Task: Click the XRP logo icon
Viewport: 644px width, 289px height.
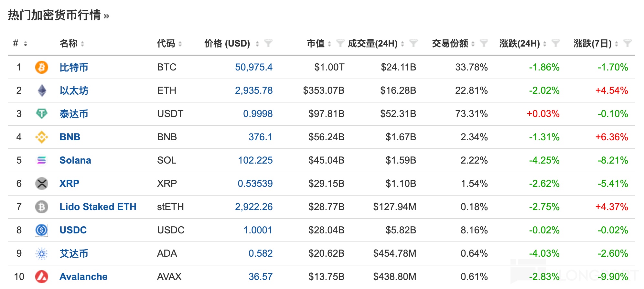Action: (x=41, y=184)
